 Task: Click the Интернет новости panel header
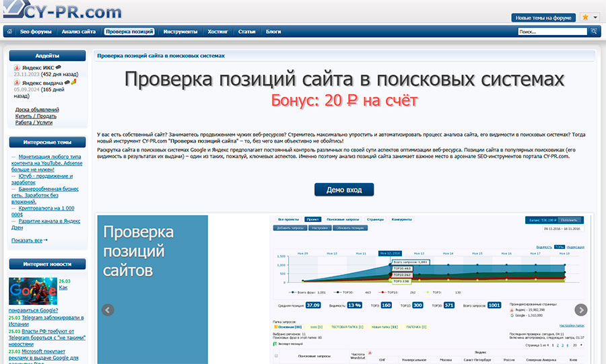pyautogui.click(x=47, y=264)
